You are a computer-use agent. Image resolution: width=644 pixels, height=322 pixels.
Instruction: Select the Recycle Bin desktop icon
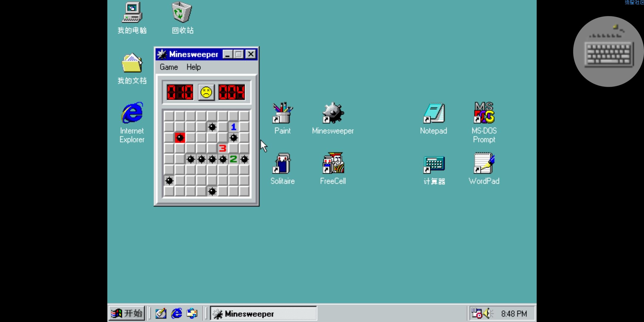182,18
